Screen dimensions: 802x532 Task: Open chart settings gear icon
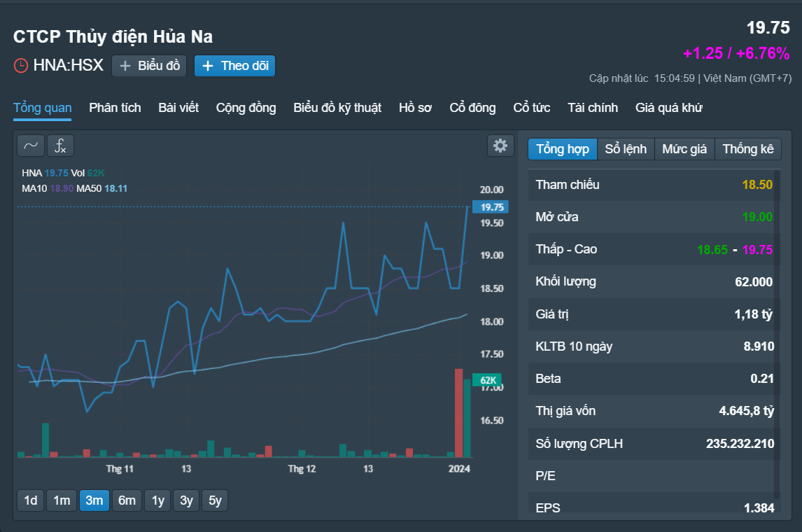(x=500, y=146)
